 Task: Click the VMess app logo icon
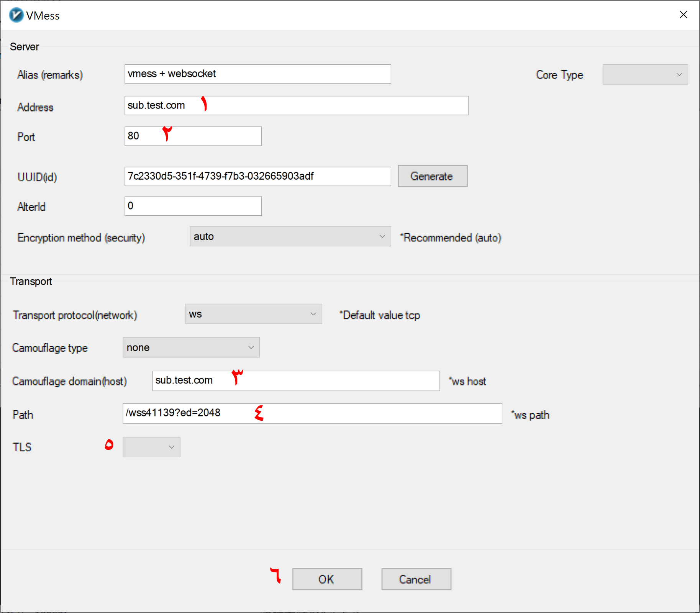[x=16, y=15]
